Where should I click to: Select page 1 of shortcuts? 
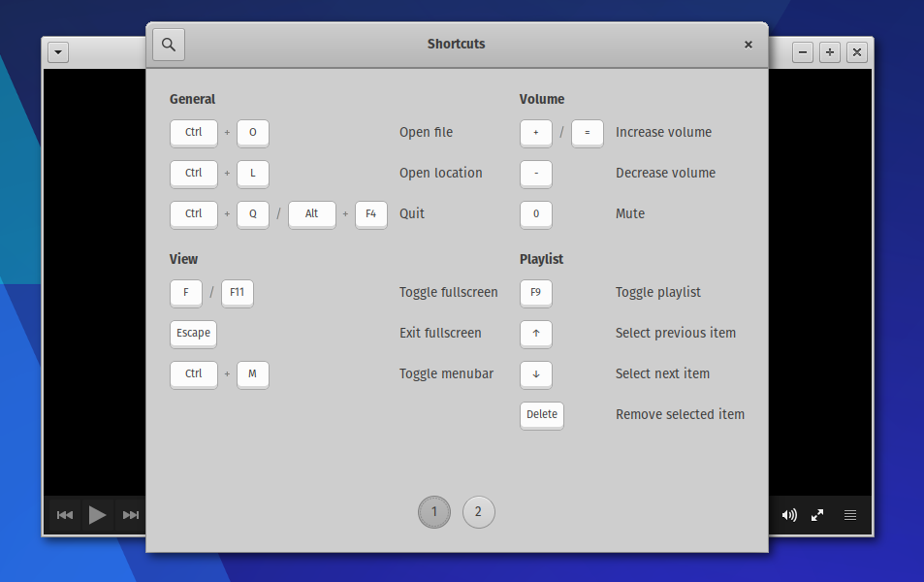[x=433, y=512]
